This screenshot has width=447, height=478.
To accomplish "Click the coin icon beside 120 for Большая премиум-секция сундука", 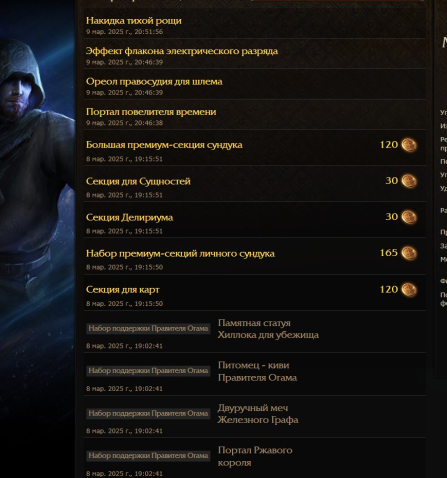I will click(409, 145).
